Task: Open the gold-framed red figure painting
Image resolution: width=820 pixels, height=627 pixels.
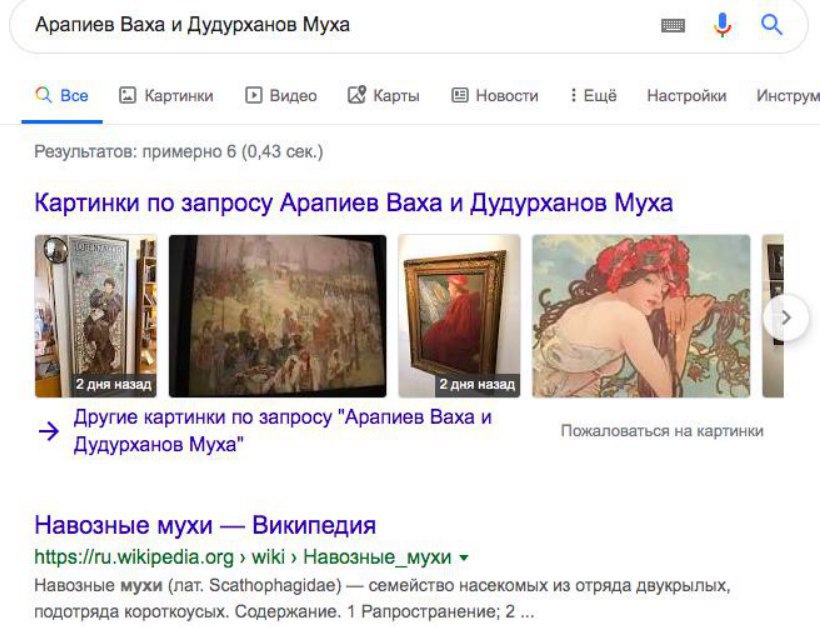Action: (x=459, y=316)
